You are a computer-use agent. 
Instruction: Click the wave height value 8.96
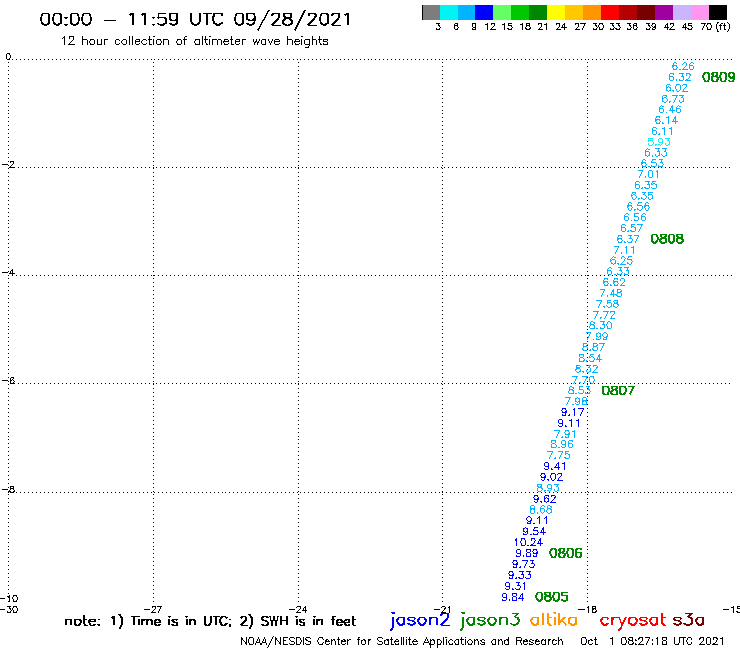562,444
